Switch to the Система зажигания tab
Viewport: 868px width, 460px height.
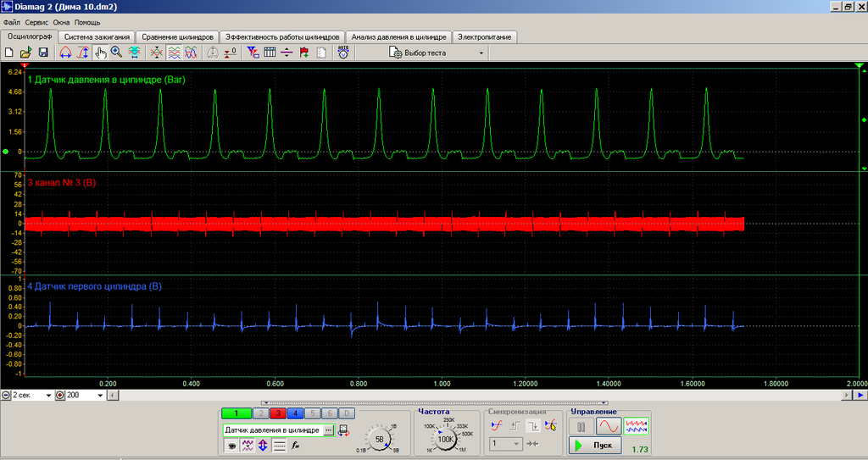point(97,37)
